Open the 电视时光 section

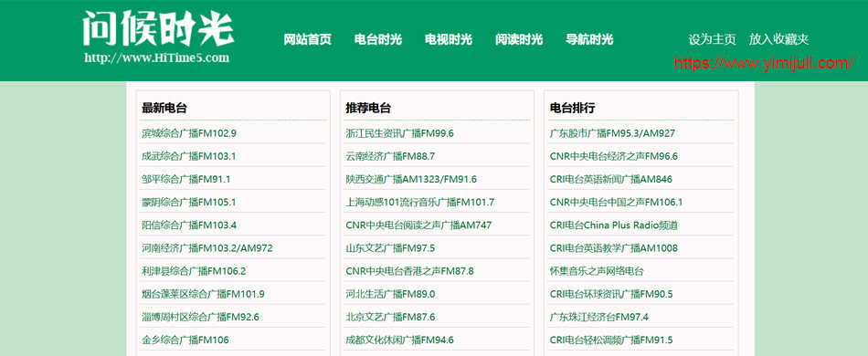point(449,40)
